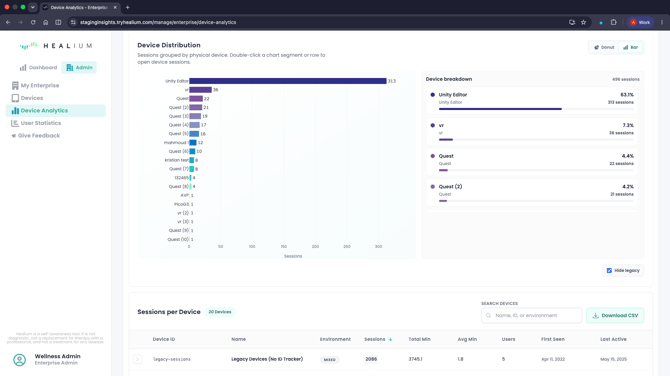The image size is (670, 376).
Task: Click the Healium logo
Action: (56, 46)
